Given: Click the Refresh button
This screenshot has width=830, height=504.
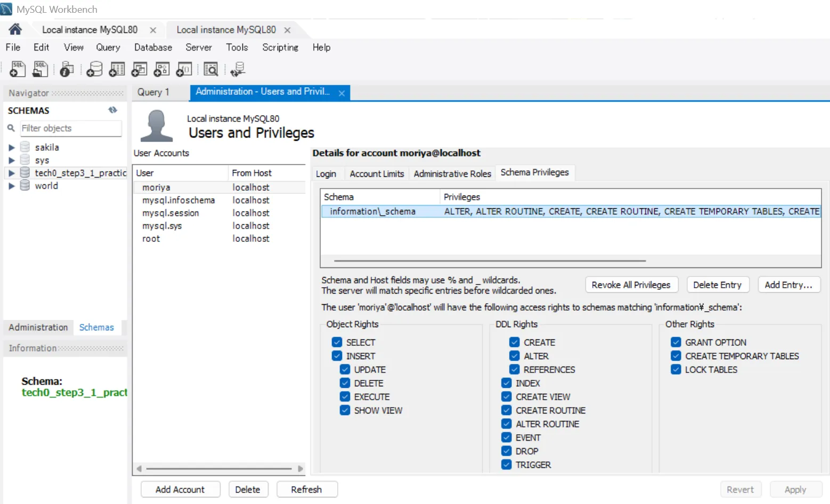Looking at the screenshot, I should [306, 489].
